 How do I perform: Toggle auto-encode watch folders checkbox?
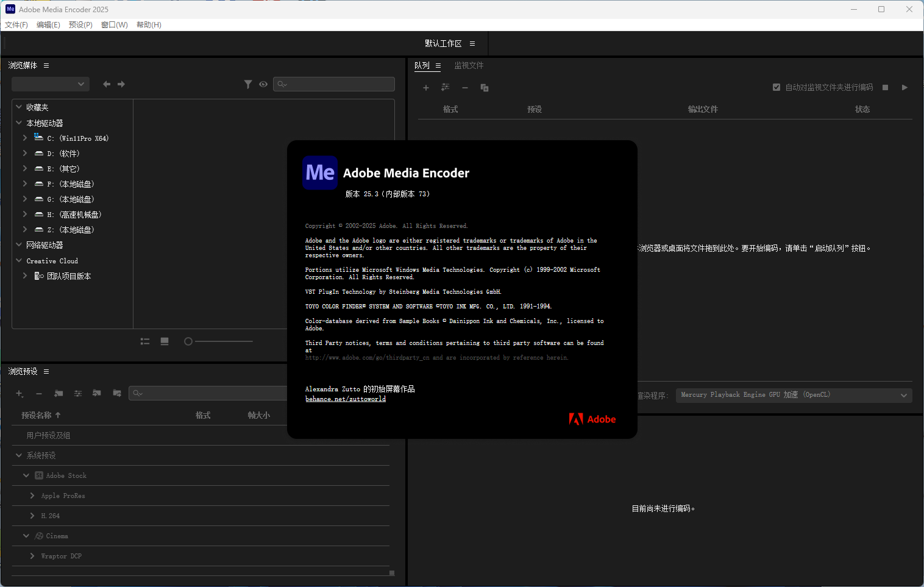click(777, 87)
